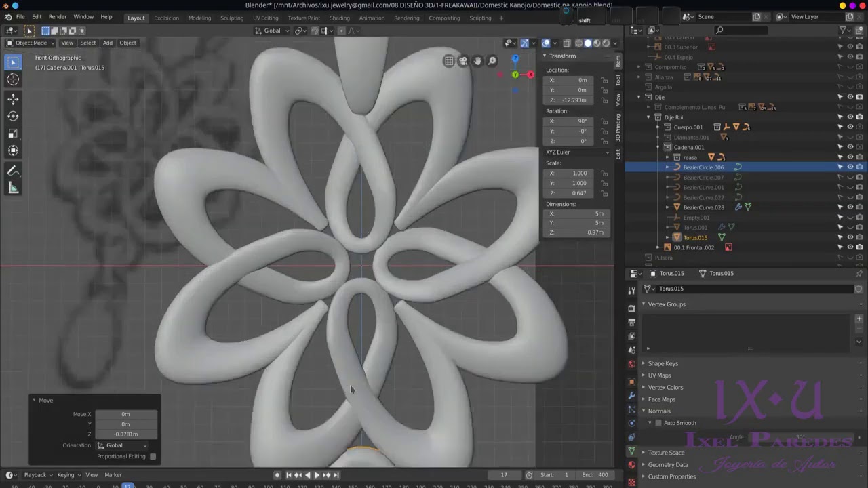Open the XYZ Euler rotation mode dropdown
Screen dimensions: 868x488
point(578,152)
